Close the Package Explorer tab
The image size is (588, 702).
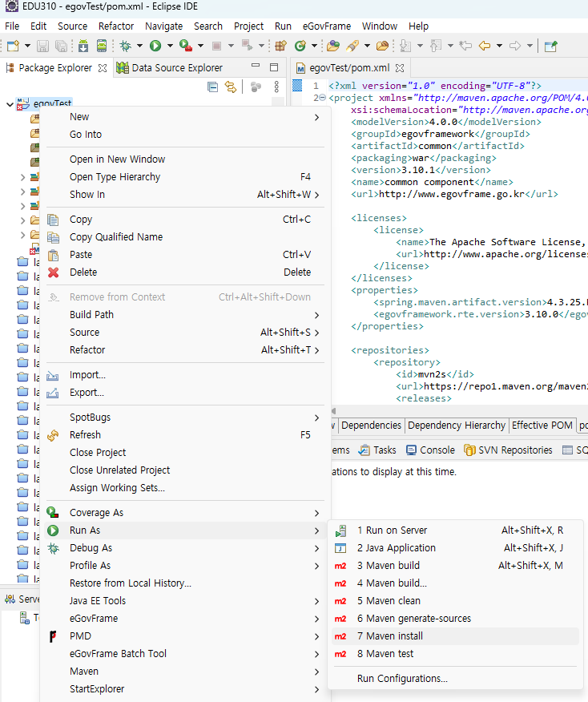(103, 68)
